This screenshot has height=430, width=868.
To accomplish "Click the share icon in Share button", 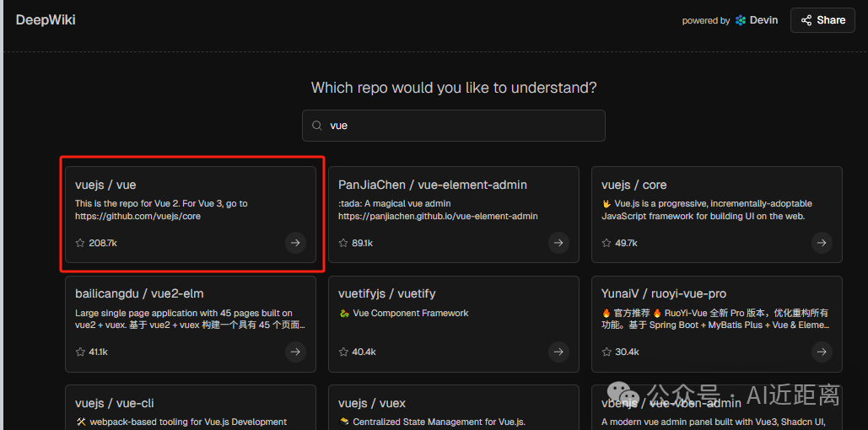I will (806, 20).
